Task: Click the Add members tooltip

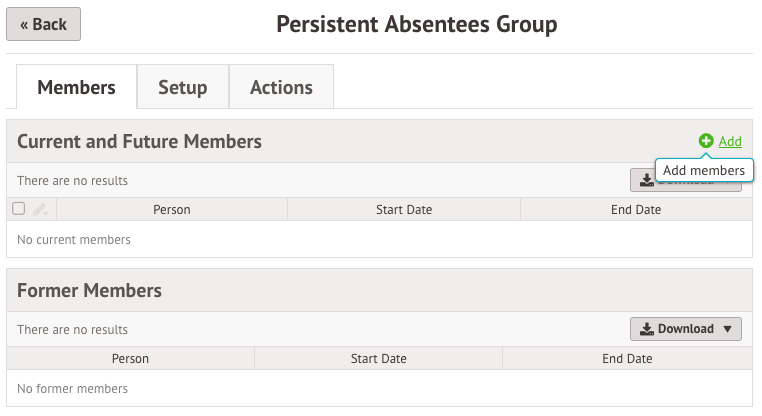Action: (704, 171)
